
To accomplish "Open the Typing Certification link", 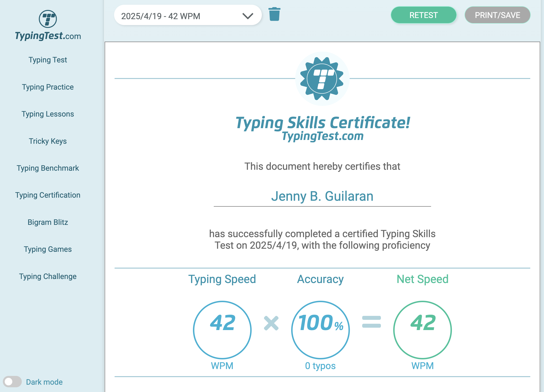I will (x=48, y=195).
